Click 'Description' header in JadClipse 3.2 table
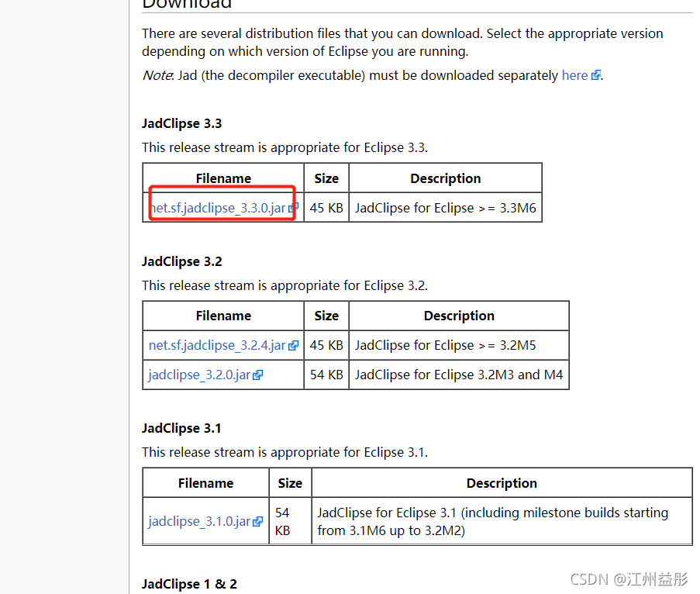The image size is (700, 594). coord(459,316)
